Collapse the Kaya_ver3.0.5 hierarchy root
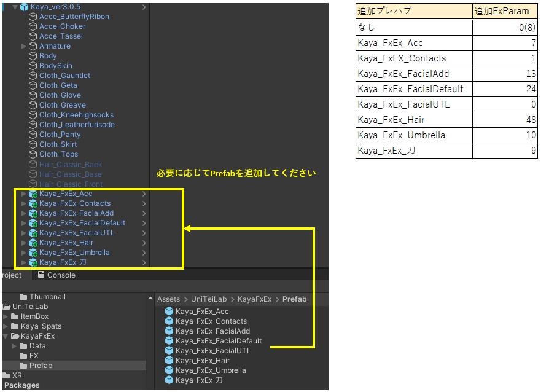Viewport: 541px width, 392px height. [15, 7]
